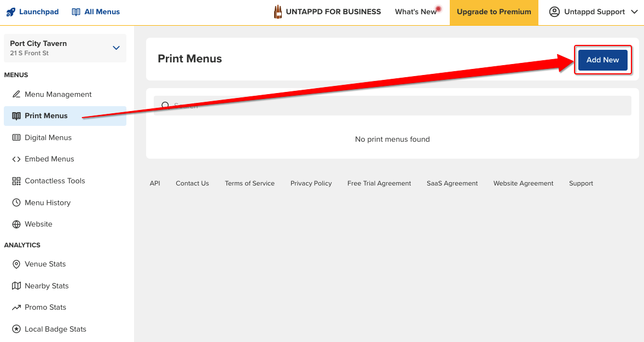Click the Menu History clock icon
The image size is (644, 342).
click(16, 202)
